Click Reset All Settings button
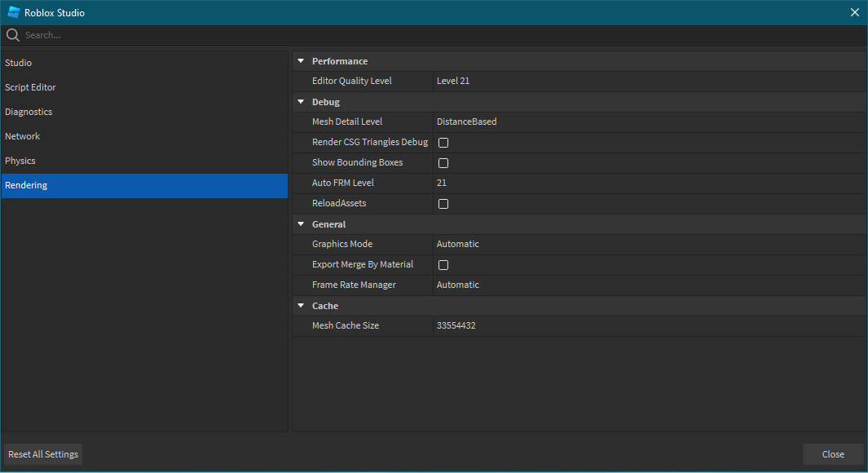Image resolution: width=868 pixels, height=473 pixels. [x=43, y=454]
